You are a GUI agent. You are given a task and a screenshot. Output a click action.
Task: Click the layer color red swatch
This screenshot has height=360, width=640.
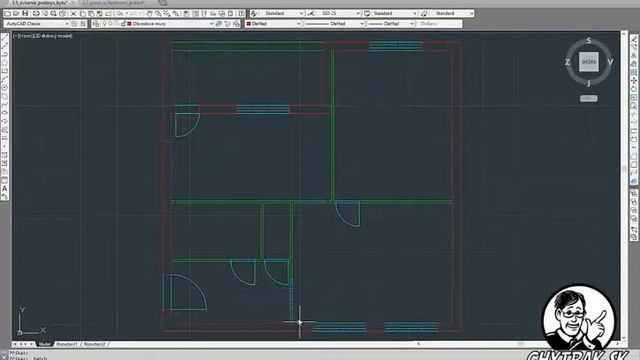(129, 24)
